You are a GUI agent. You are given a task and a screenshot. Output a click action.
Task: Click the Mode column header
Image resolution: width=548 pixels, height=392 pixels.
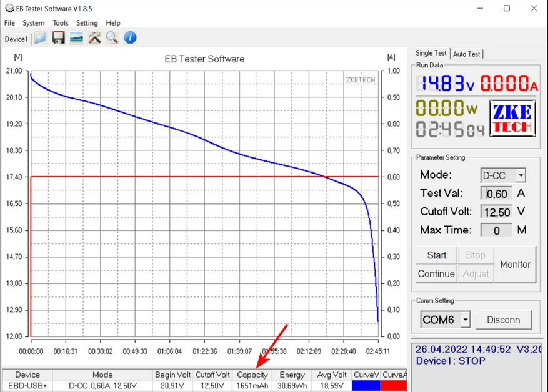click(x=102, y=375)
